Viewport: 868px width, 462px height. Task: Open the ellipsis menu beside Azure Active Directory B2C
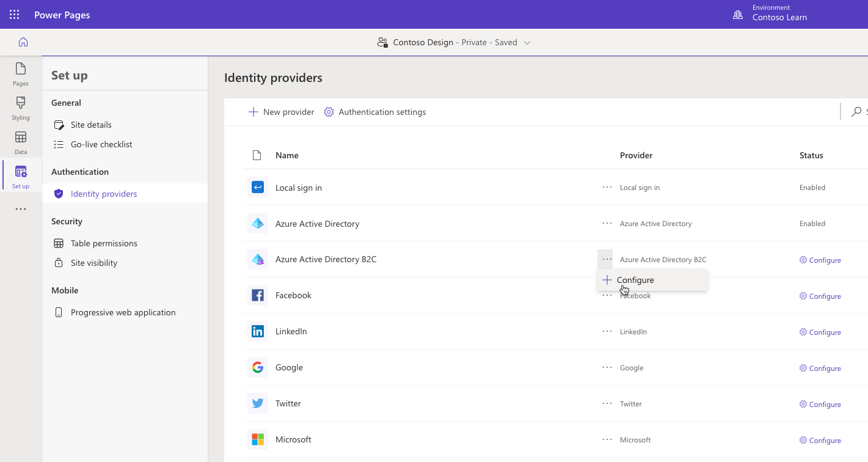(605, 258)
